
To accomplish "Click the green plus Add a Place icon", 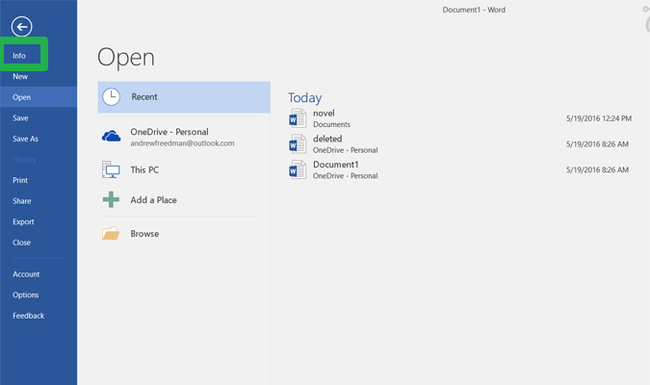I will [111, 200].
